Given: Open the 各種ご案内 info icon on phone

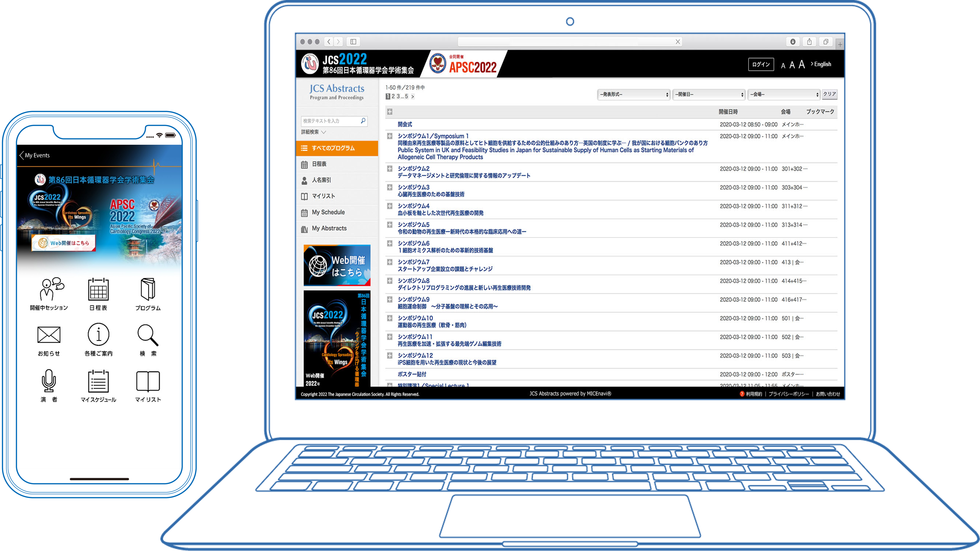Looking at the screenshot, I should [98, 340].
